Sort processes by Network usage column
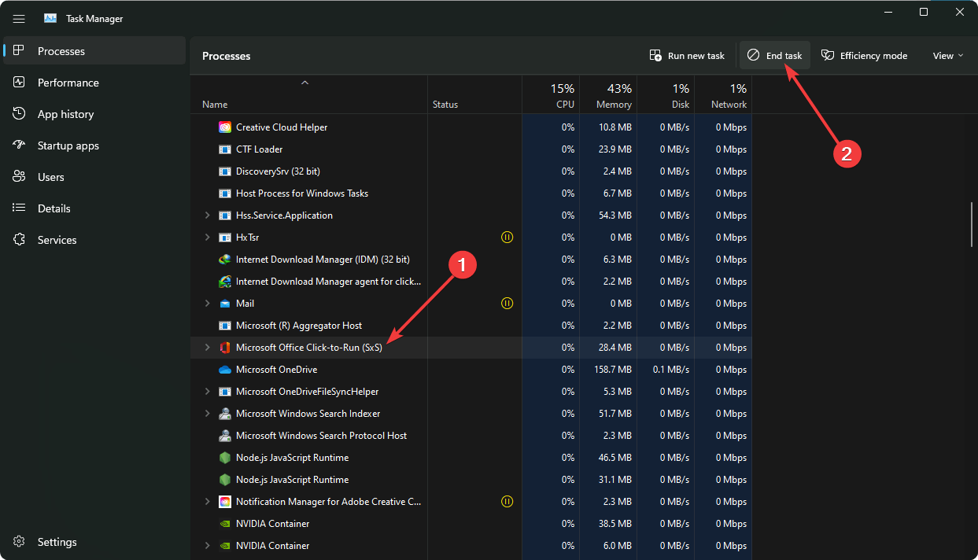The image size is (978, 560). point(723,95)
